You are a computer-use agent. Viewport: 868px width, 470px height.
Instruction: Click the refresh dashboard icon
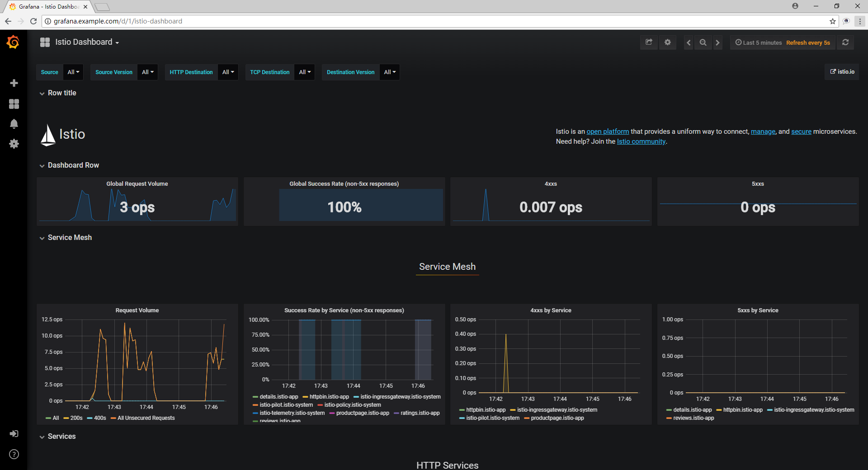tap(845, 42)
